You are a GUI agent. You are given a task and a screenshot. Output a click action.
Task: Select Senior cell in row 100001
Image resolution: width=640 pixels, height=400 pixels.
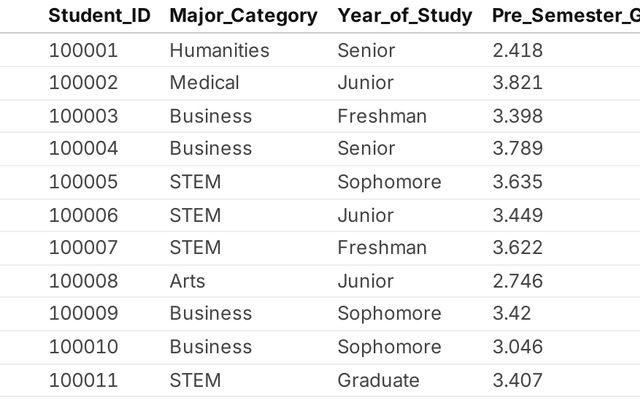(366, 51)
